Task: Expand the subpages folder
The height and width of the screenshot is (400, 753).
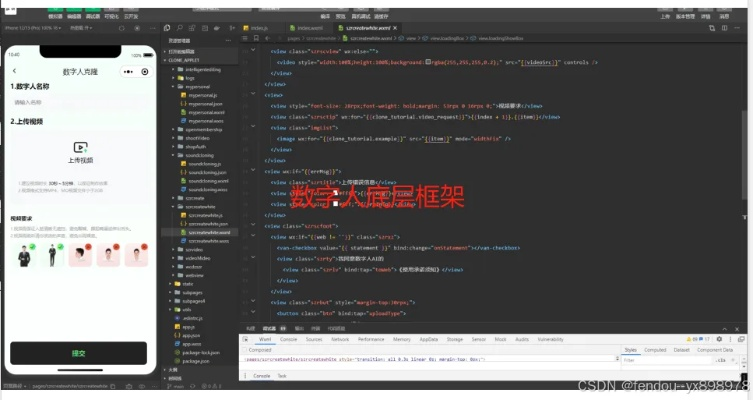Action: tap(170, 293)
